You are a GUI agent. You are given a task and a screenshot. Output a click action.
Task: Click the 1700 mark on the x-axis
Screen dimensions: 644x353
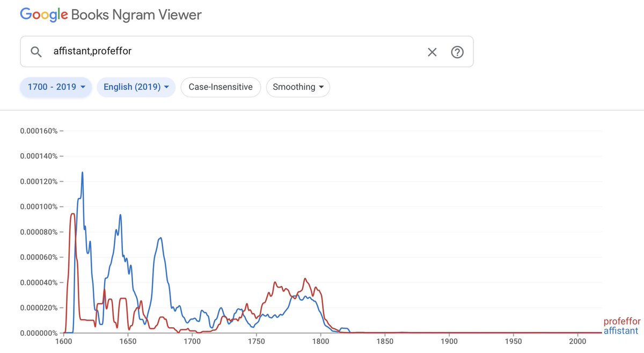point(192,342)
